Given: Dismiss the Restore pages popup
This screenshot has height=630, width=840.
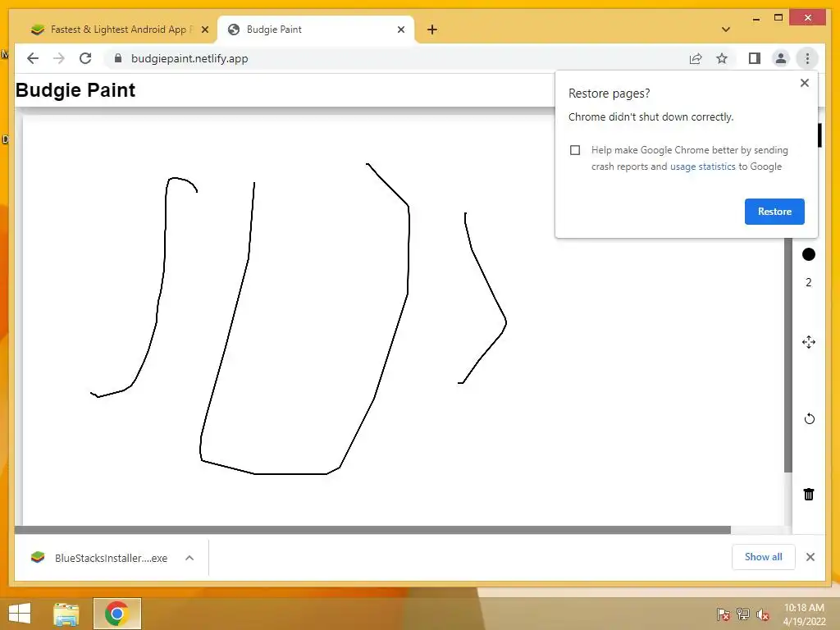Looking at the screenshot, I should pyautogui.click(x=804, y=83).
